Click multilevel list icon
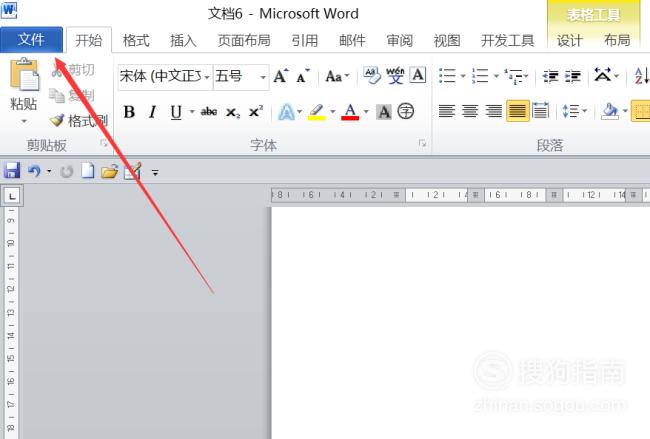 pos(513,77)
